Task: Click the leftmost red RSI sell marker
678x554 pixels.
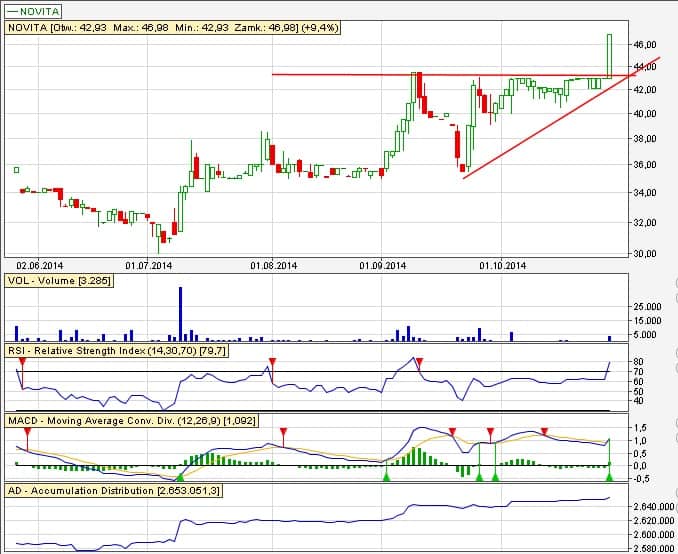Action: (22, 361)
